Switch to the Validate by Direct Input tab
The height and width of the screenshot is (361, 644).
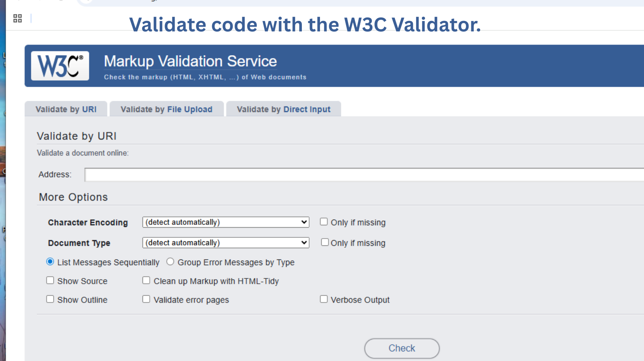[x=283, y=109]
